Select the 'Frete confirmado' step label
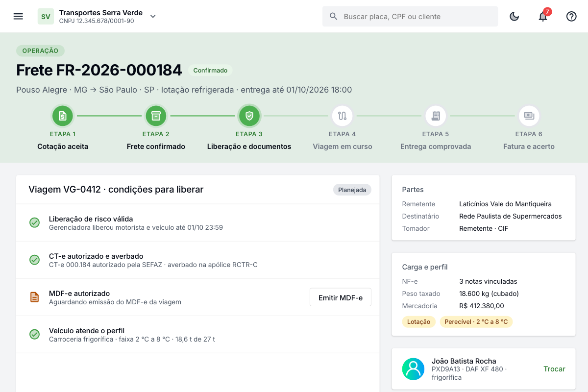 tap(156, 147)
